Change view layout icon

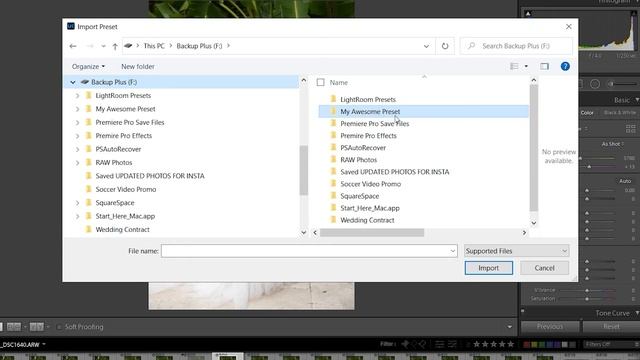click(514, 66)
